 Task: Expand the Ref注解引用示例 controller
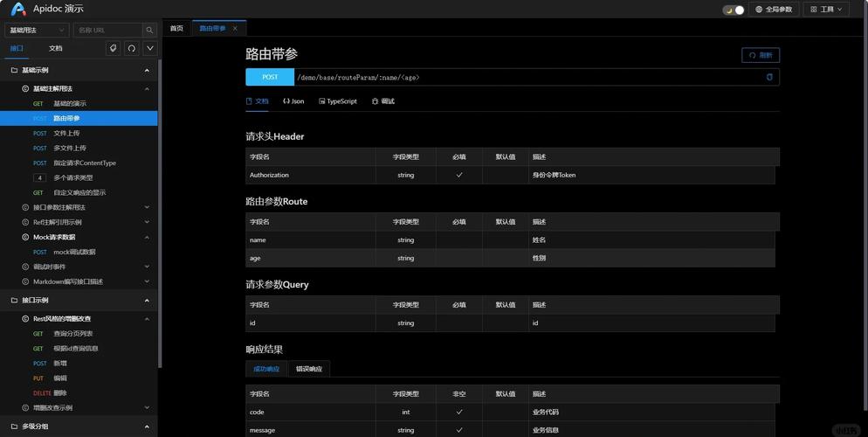(147, 222)
